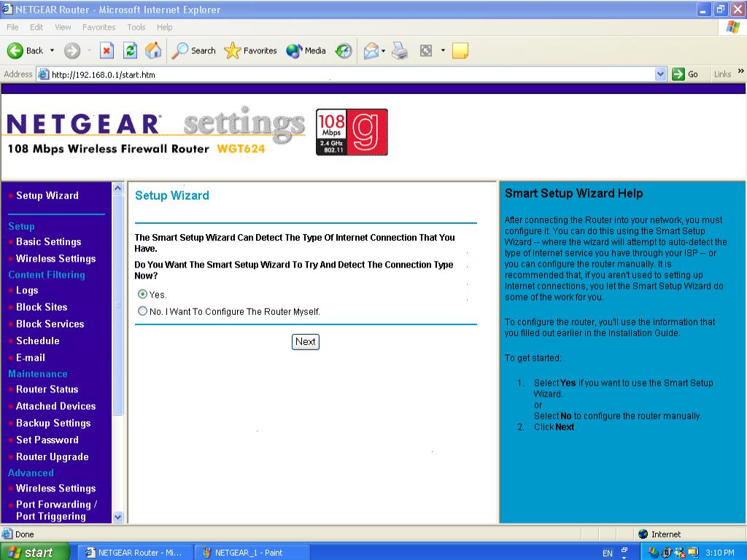Open Schedule in the sidebar
Viewport: 747px width, 560px height.
point(38,341)
